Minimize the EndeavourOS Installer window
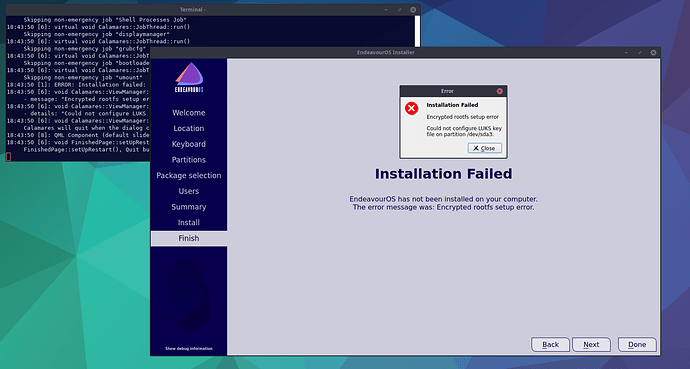The image size is (690, 369). point(626,52)
